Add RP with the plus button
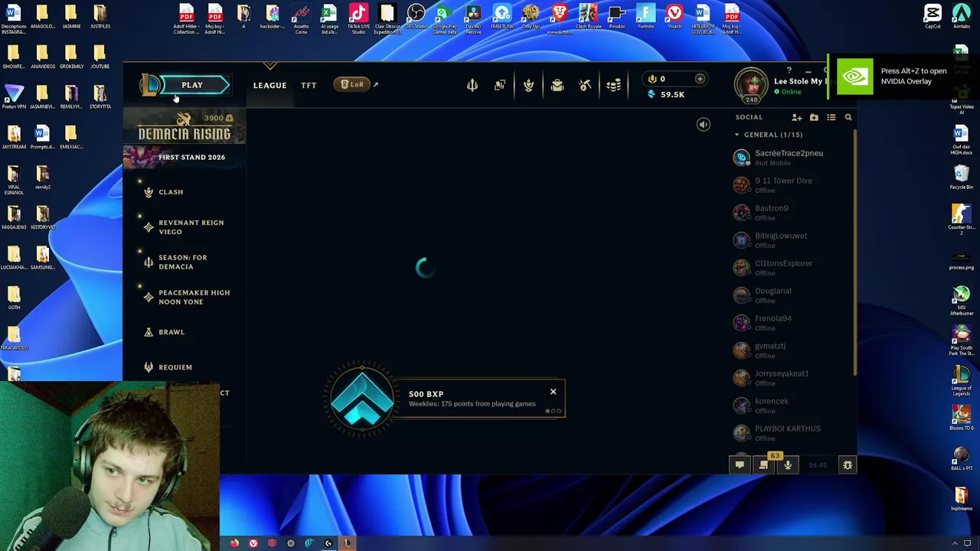 [700, 79]
